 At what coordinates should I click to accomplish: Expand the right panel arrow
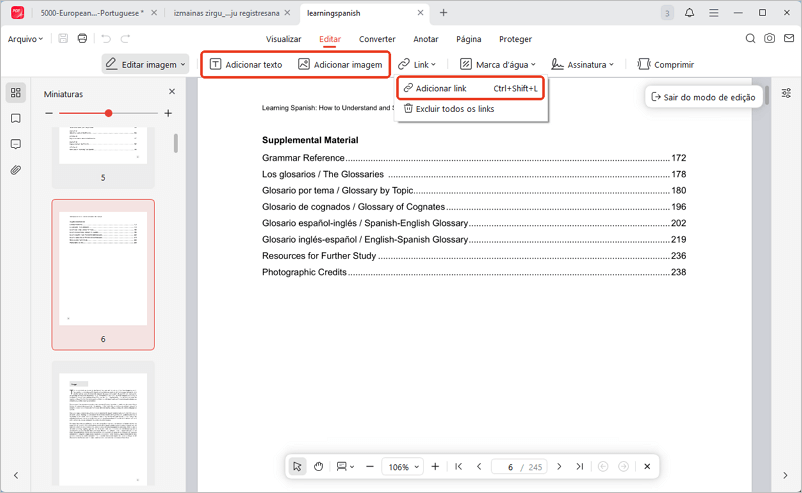pyautogui.click(x=785, y=476)
